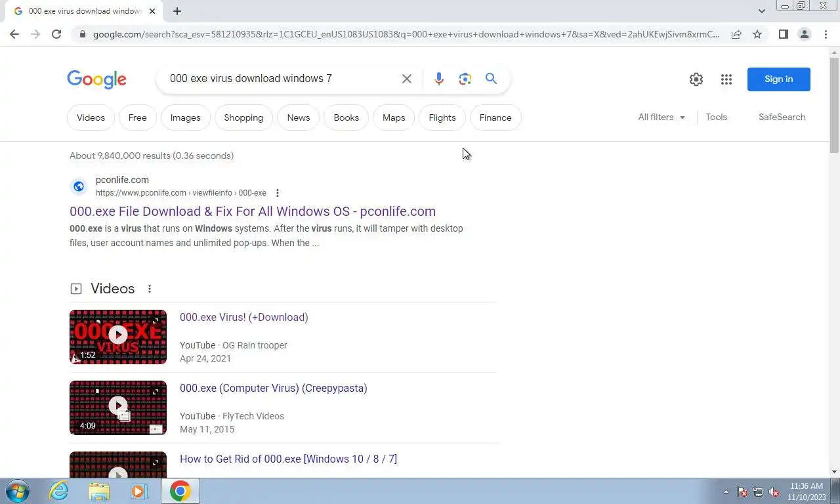Open the network tray icon

758,492
